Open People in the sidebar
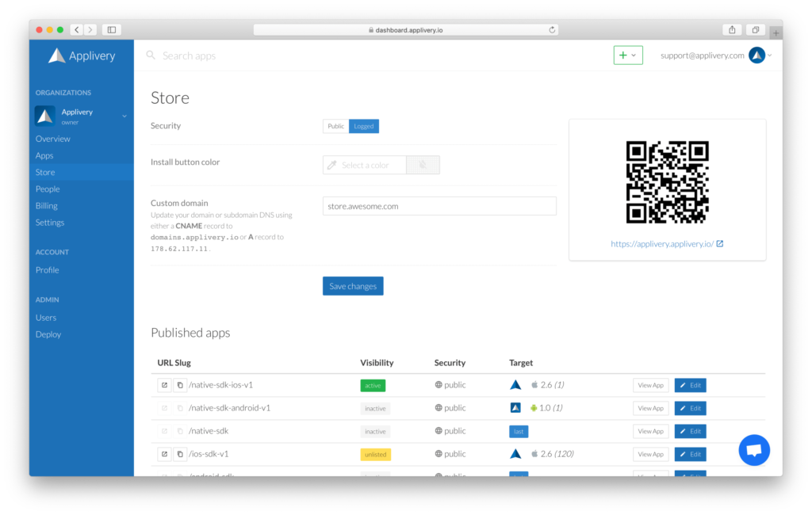The image size is (812, 515). point(48,189)
